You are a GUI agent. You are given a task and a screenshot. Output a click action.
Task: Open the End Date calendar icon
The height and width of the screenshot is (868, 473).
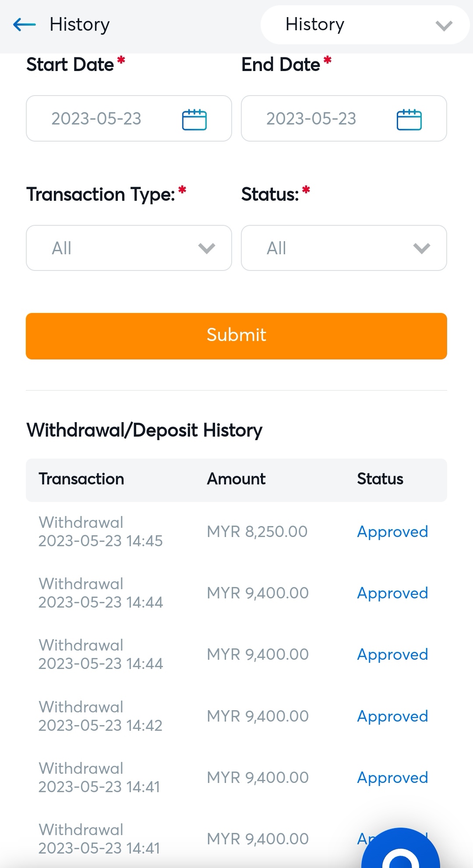point(409,119)
